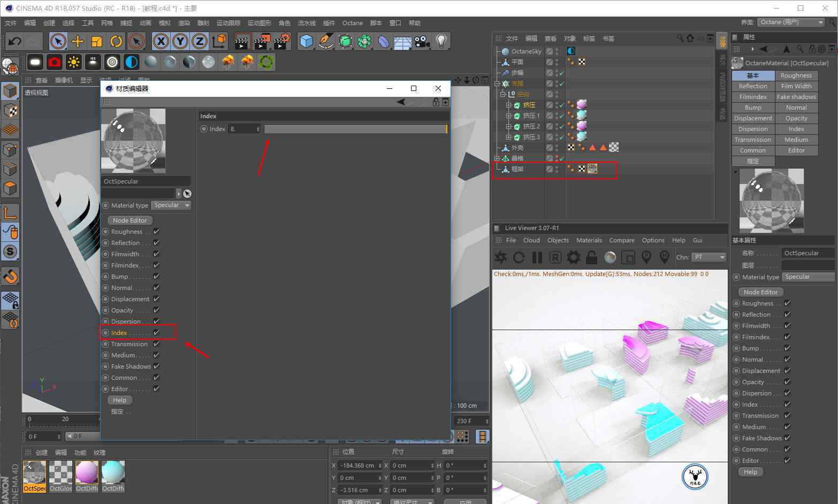
Task: Click the Undo arrow icon
Action: [15, 41]
